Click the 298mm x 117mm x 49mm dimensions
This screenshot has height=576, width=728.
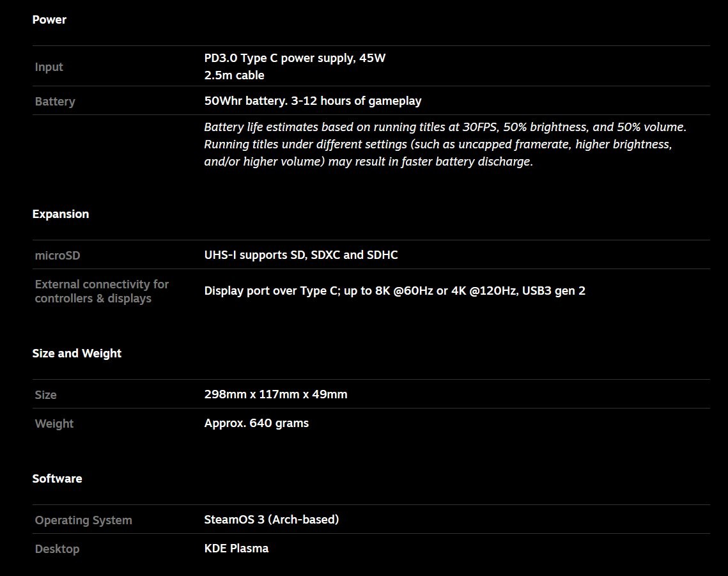tap(275, 394)
